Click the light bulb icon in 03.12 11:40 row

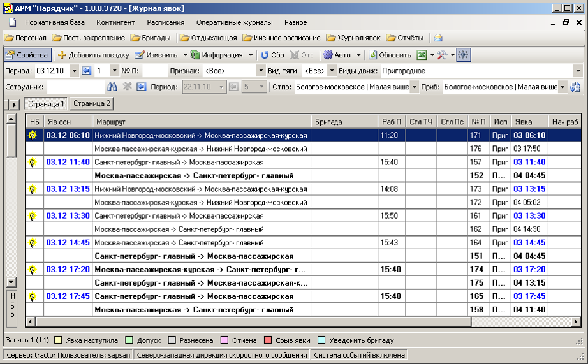(x=32, y=163)
